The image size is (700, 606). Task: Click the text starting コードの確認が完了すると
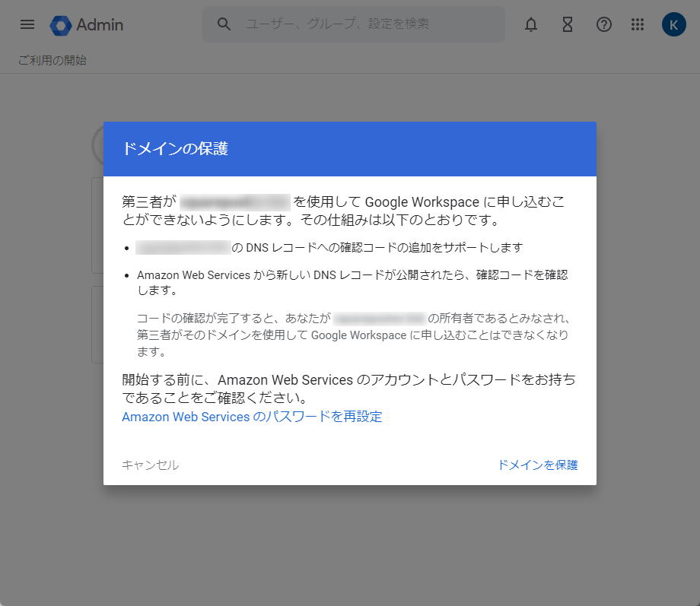coord(353,335)
